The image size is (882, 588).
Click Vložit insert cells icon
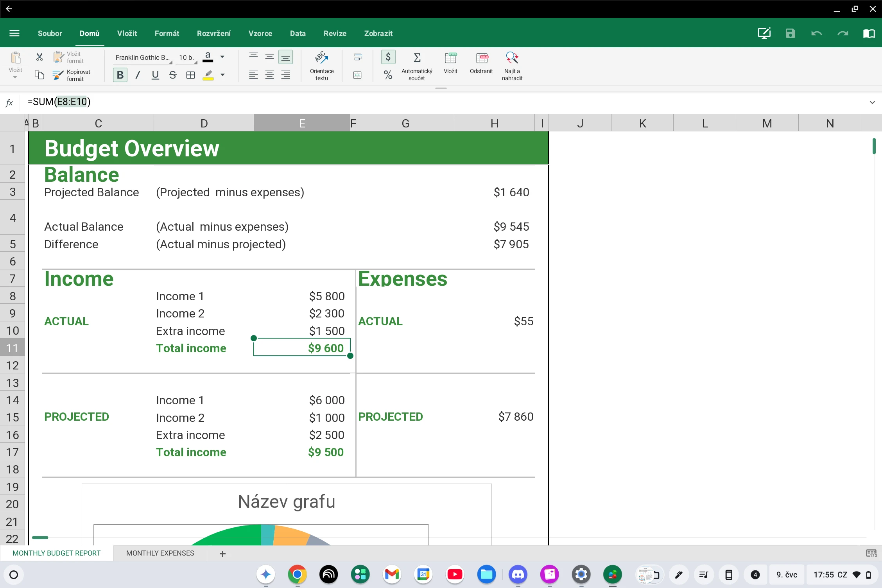(x=450, y=58)
